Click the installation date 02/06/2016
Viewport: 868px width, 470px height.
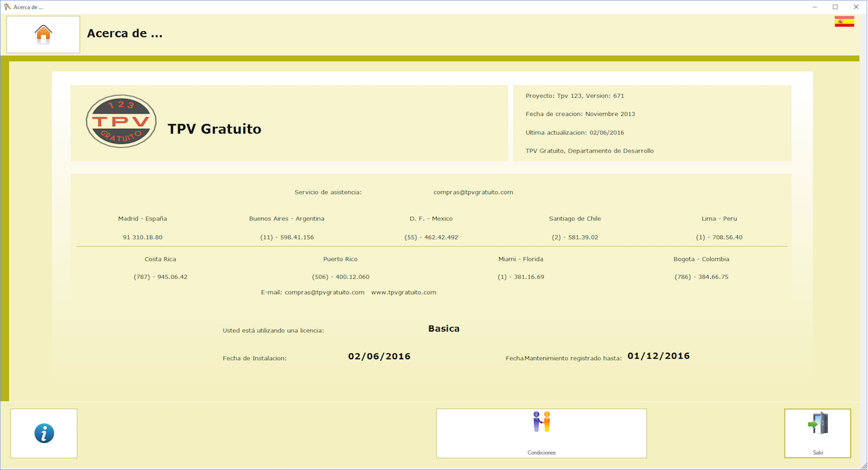tap(379, 356)
